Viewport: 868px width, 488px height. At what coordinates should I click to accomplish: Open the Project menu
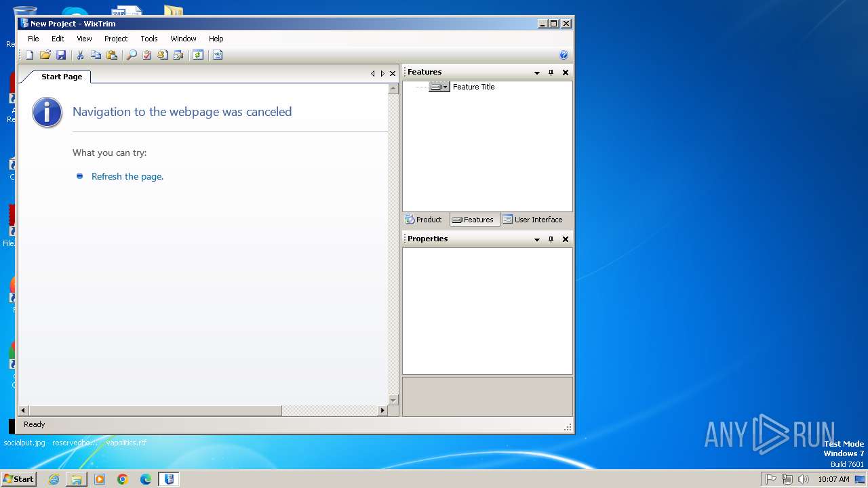tap(116, 39)
